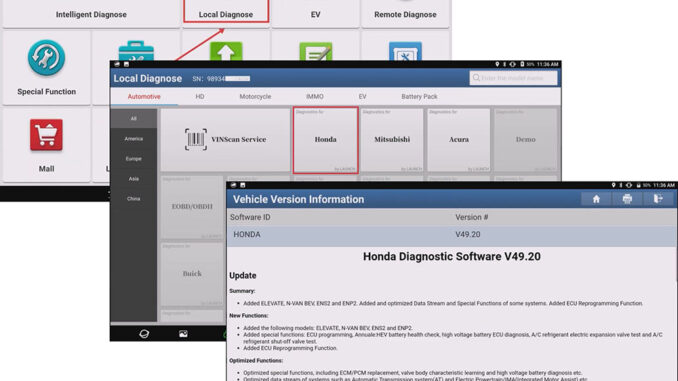This screenshot has height=381, width=678.
Task: Click the print icon in Vehicle Version Information
Action: coord(627,199)
